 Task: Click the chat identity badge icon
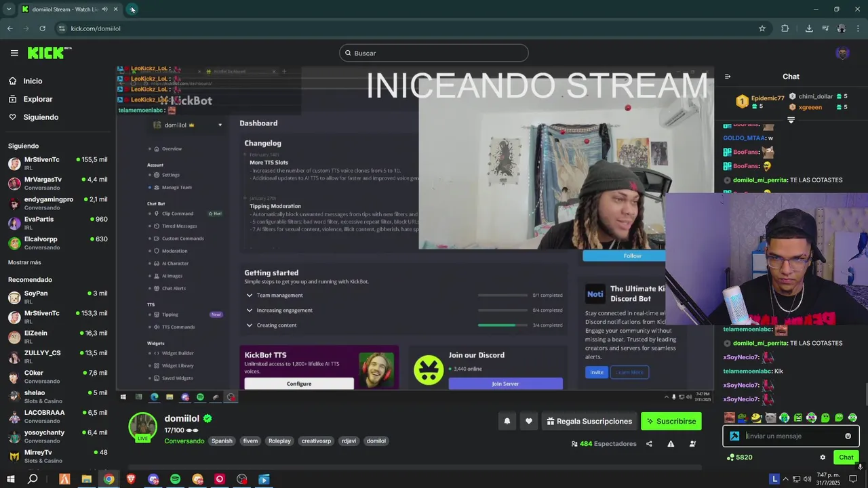(734, 436)
